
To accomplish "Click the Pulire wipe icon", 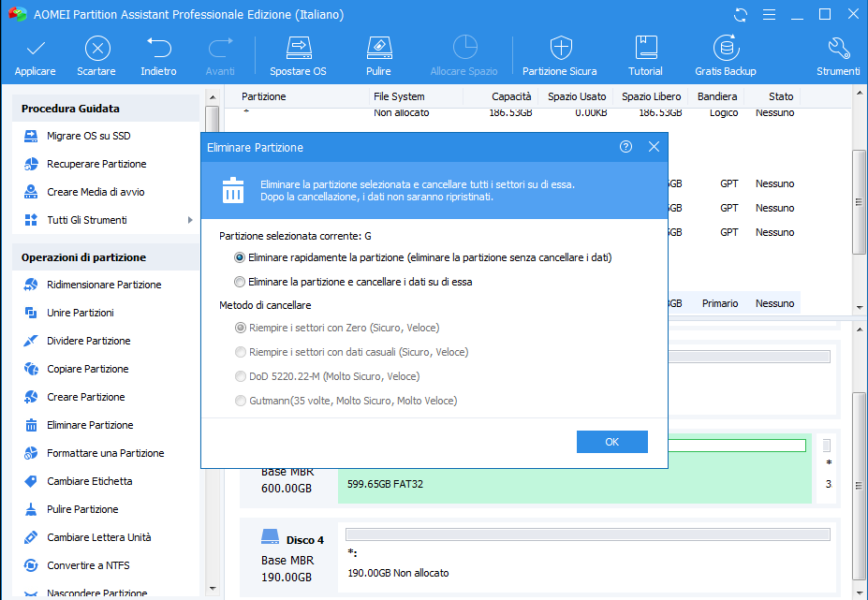I will 378,49.
